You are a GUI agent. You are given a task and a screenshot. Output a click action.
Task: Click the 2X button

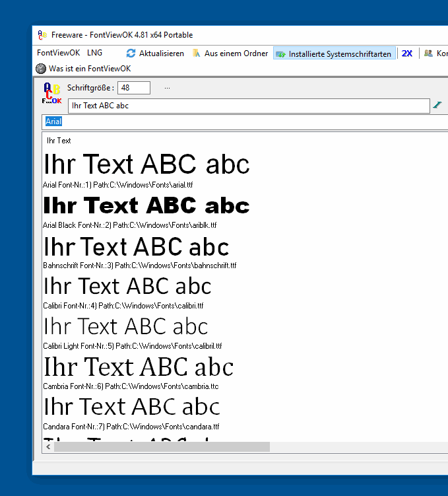(x=406, y=53)
